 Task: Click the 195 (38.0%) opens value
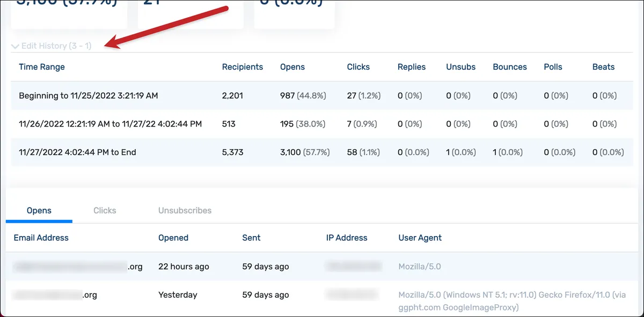(303, 124)
